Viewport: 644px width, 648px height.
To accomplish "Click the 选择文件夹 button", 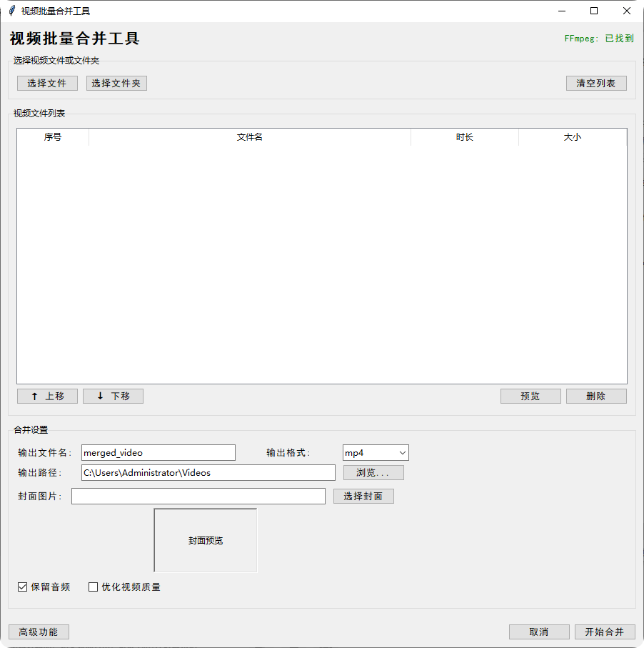I will 116,83.
